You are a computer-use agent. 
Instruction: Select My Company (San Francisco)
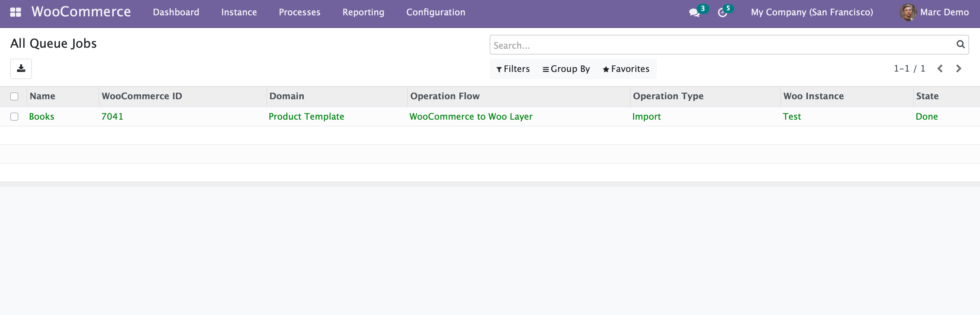(812, 12)
